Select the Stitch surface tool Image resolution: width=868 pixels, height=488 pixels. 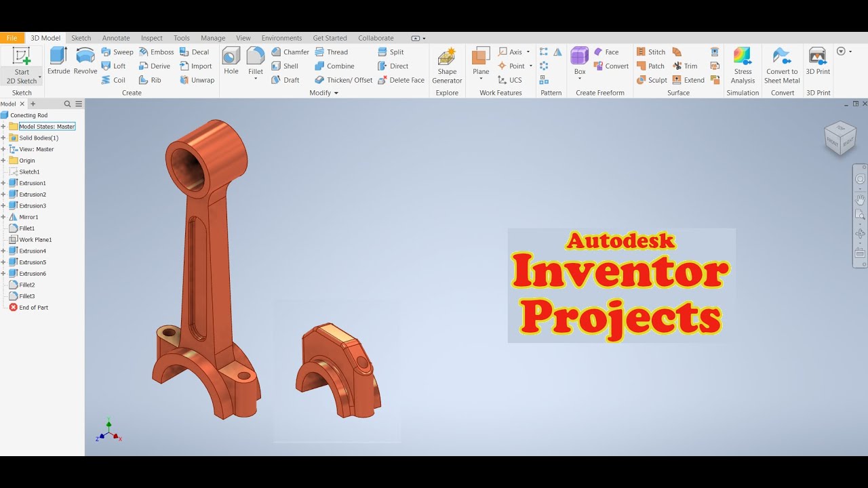coord(651,52)
